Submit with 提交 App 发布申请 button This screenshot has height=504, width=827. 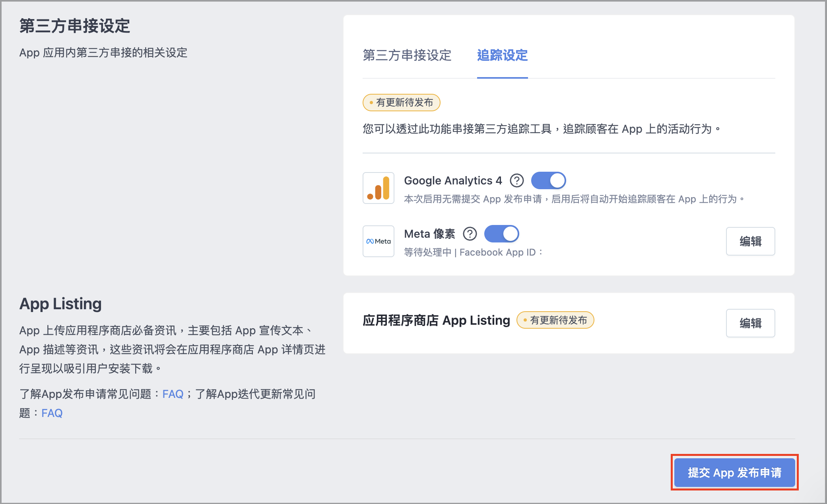(734, 473)
